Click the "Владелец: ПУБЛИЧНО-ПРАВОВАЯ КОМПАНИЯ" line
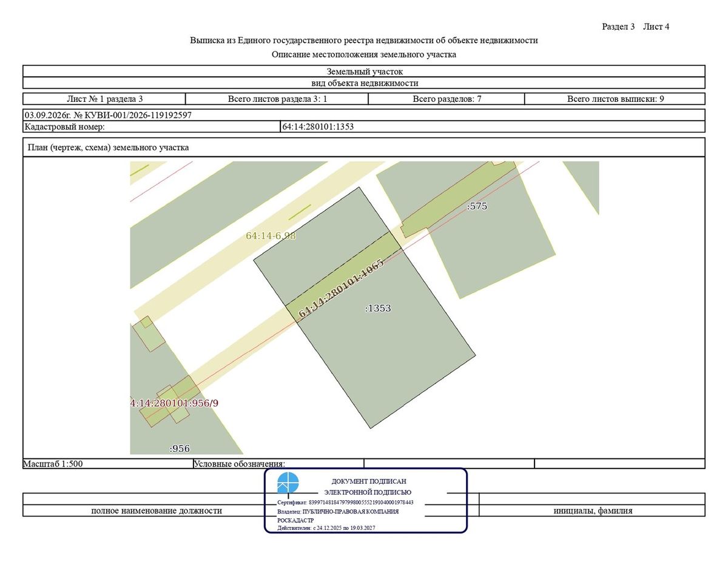 pos(338,512)
